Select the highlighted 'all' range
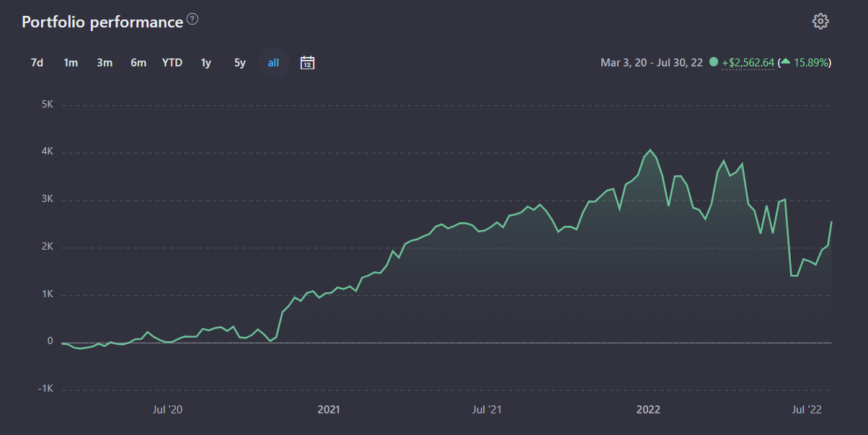 pos(273,63)
